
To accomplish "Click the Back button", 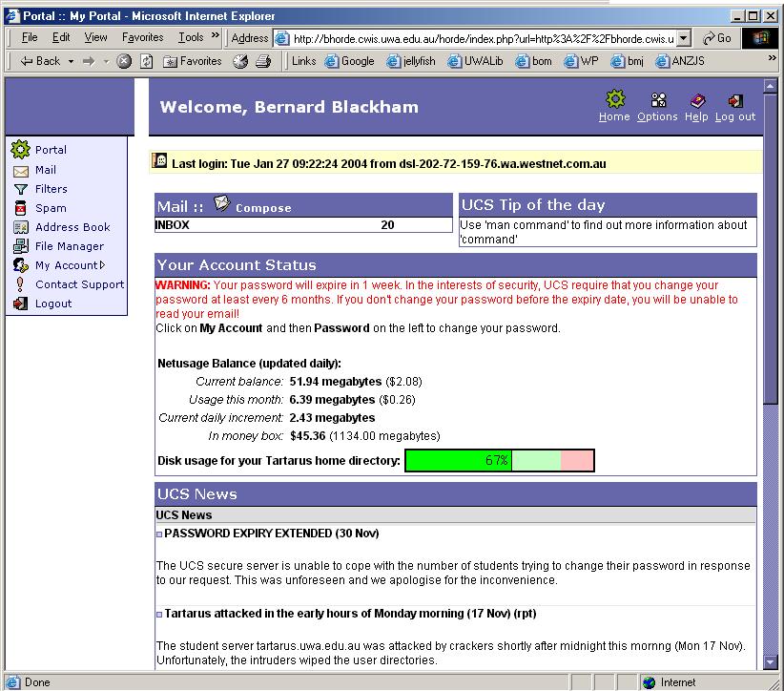I will click(40, 61).
